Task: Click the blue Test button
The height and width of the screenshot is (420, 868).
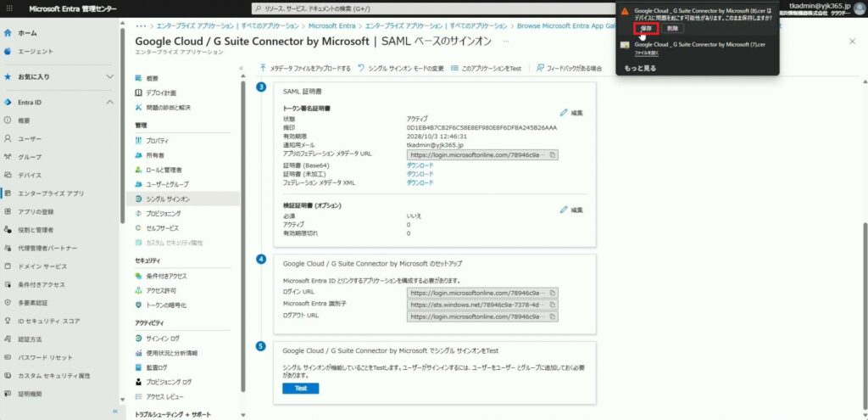Action: coord(300,389)
